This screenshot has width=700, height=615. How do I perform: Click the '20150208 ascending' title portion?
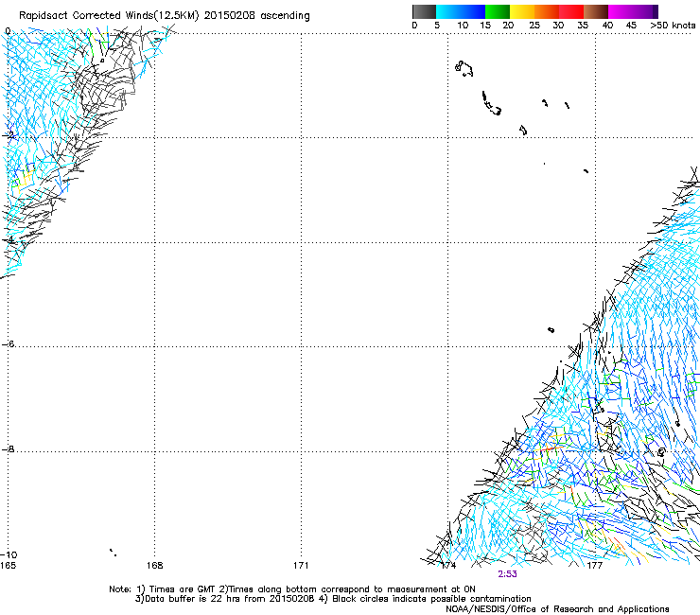(x=256, y=16)
